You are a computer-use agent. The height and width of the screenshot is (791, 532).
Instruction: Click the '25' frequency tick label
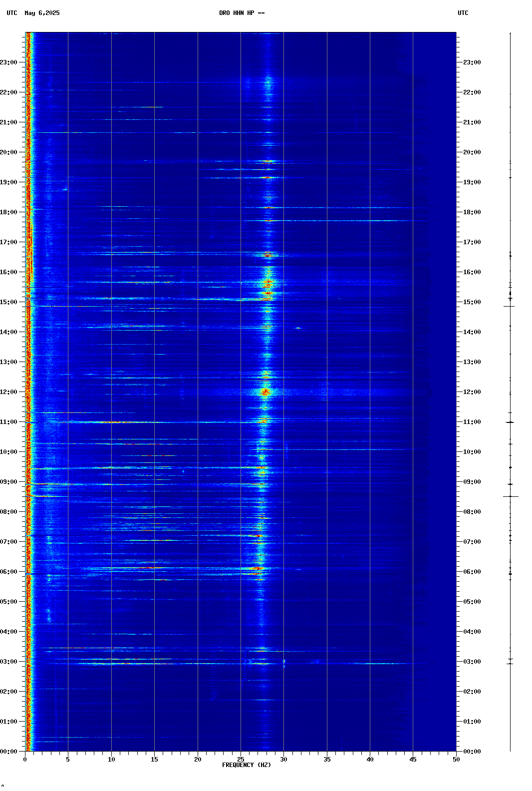coord(241,760)
